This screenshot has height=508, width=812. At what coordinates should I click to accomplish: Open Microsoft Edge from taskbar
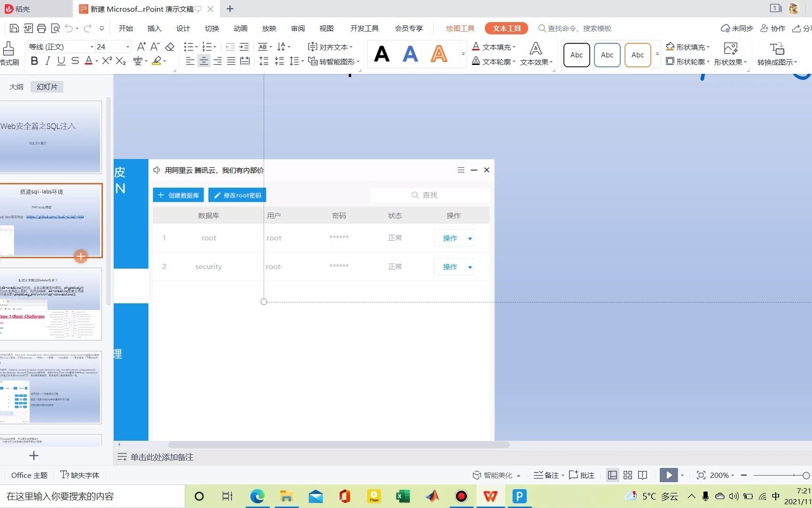(257, 496)
